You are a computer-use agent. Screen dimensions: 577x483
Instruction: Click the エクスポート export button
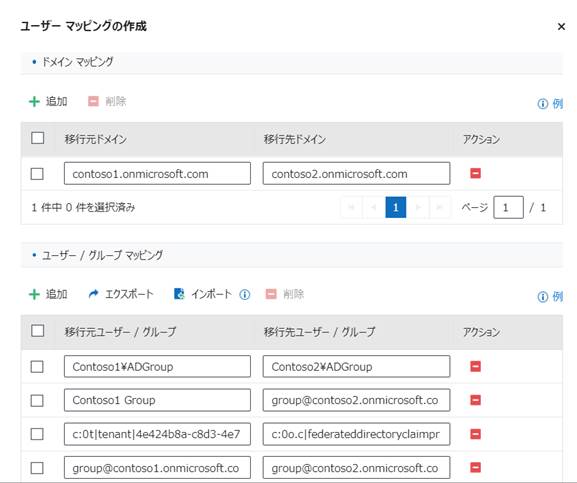click(121, 294)
